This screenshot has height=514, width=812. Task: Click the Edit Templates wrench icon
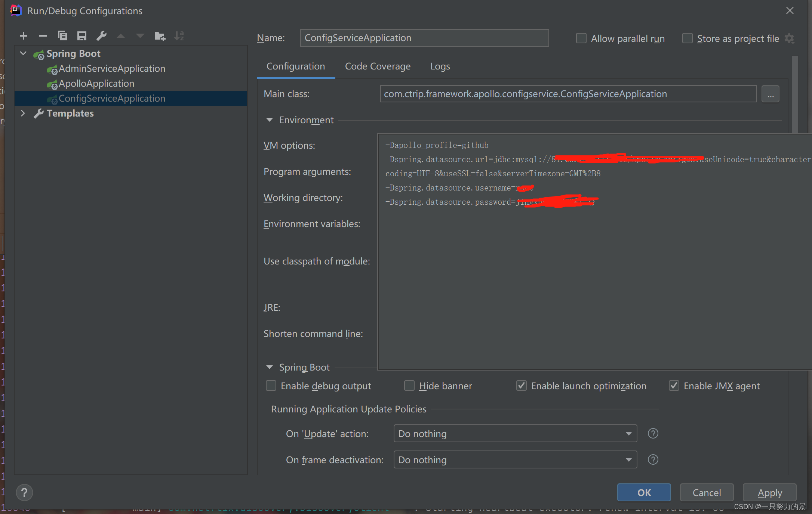(101, 36)
